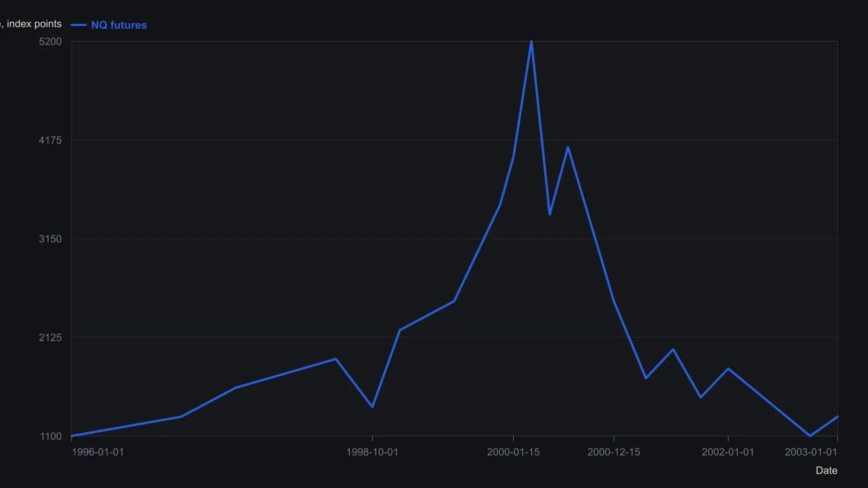Select the 2125 y-axis label

click(x=50, y=337)
